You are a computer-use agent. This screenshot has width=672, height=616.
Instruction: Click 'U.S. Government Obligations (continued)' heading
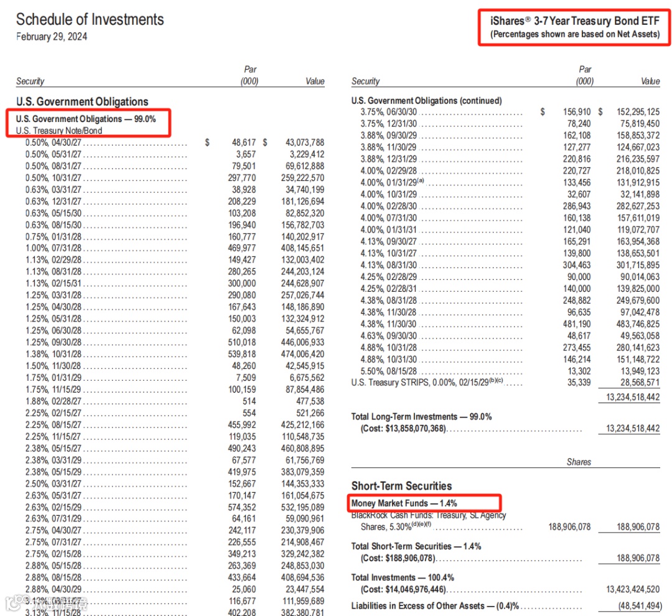click(x=426, y=101)
